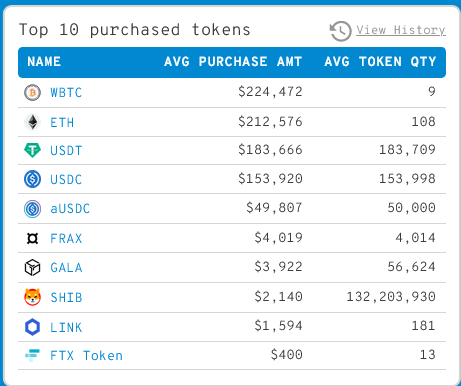Click the history clock icon

tap(340, 31)
